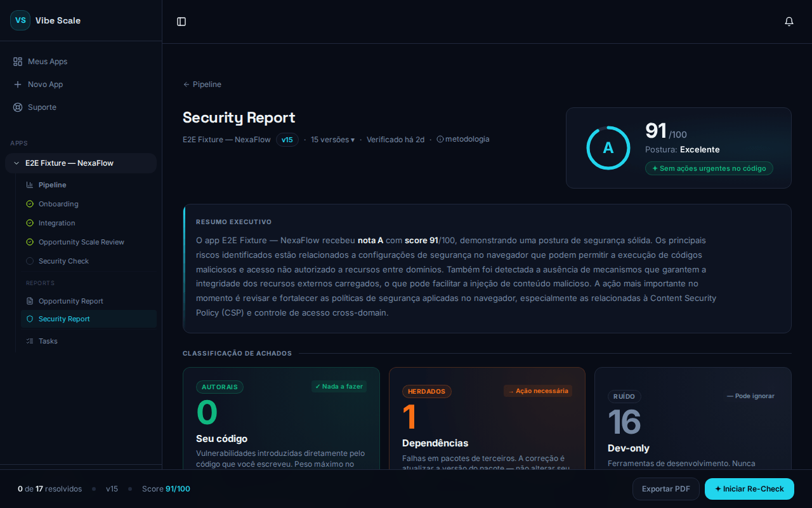Click the info icon beside metodologia
This screenshot has height=508, width=812.
pos(440,139)
